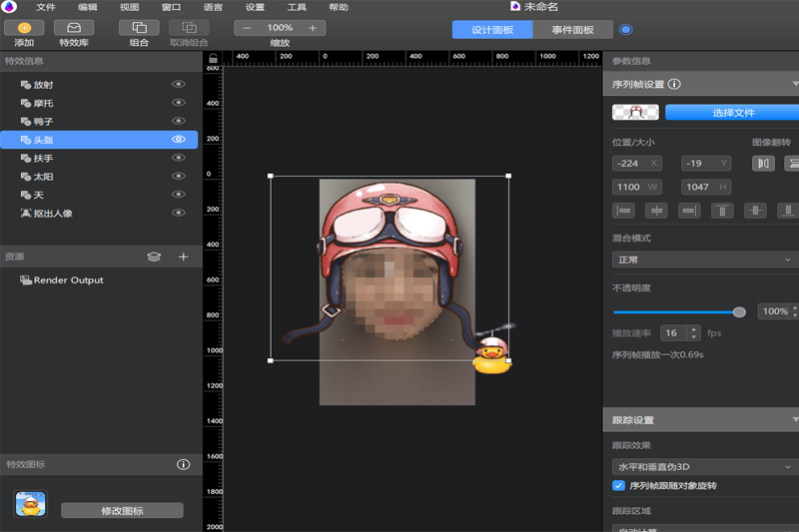
Task: Open the 设置 menu
Action: (x=255, y=7)
